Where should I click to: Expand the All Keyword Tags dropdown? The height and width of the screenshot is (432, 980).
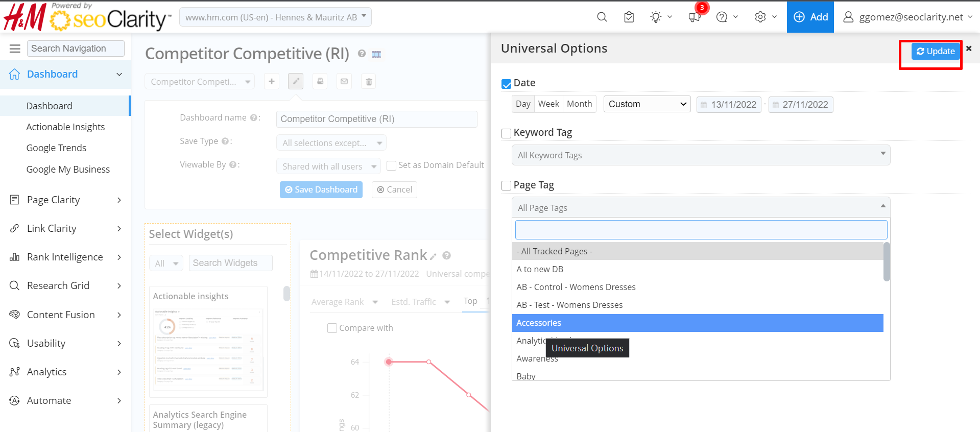[x=701, y=155]
